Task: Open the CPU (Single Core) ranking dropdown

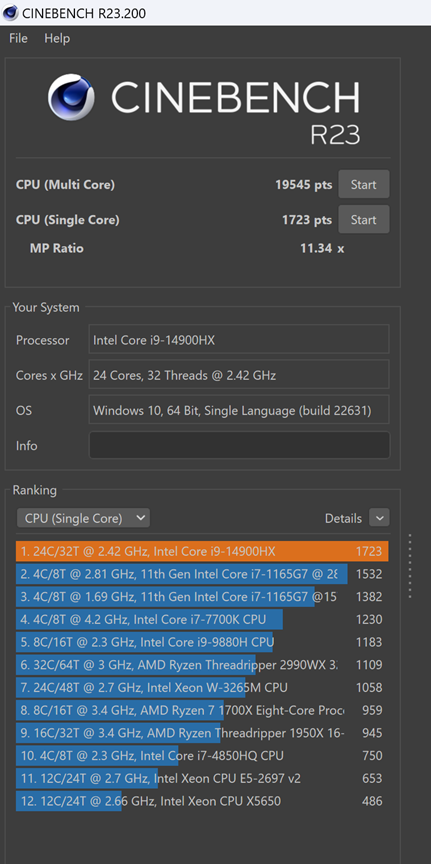Action: [x=83, y=518]
